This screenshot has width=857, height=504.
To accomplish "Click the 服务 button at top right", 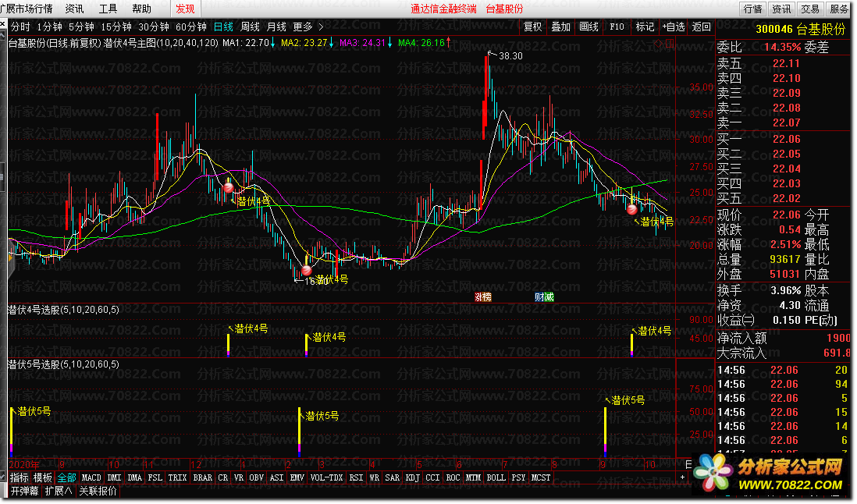I will click(x=839, y=9).
